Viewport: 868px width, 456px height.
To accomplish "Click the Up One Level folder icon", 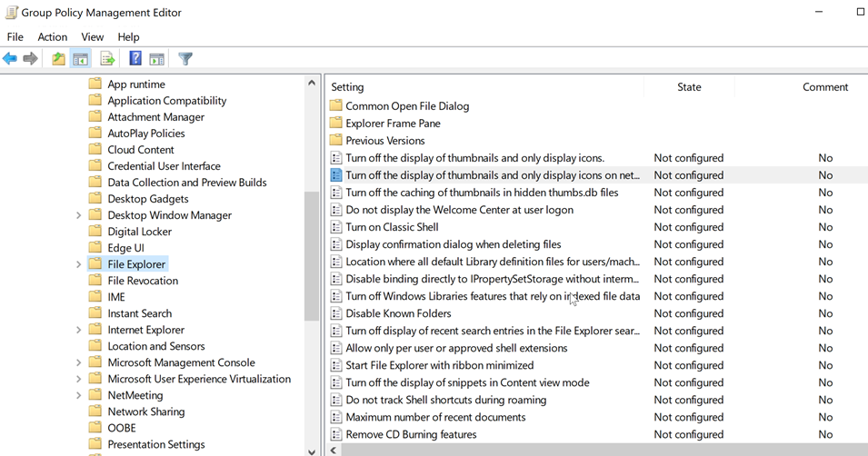I will click(x=58, y=58).
